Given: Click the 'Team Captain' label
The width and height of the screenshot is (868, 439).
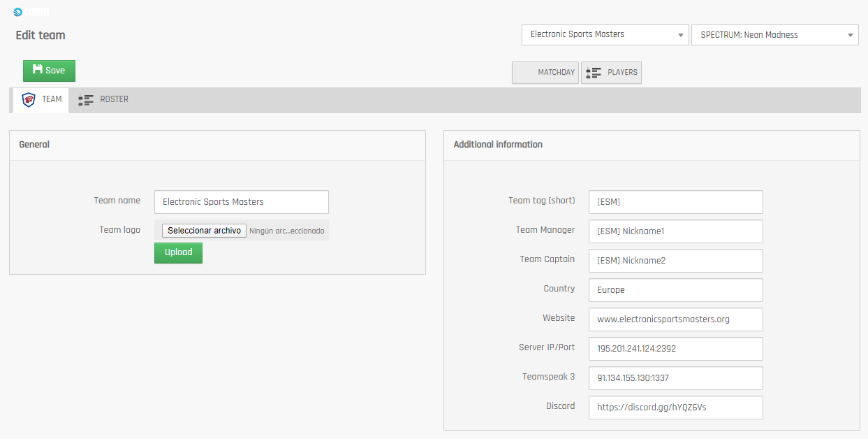Looking at the screenshot, I should (x=547, y=259).
